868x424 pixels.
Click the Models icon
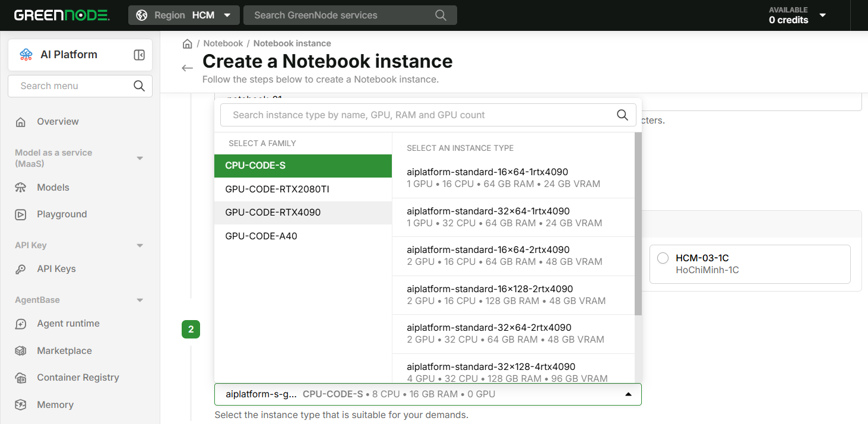21,188
